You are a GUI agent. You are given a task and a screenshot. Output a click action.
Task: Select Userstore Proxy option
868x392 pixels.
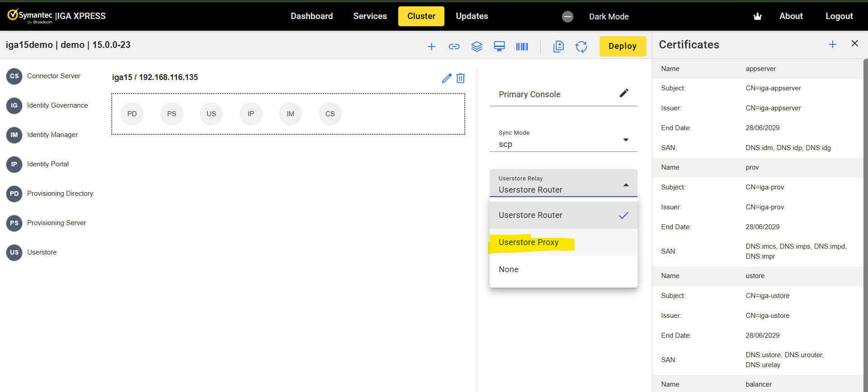click(529, 242)
